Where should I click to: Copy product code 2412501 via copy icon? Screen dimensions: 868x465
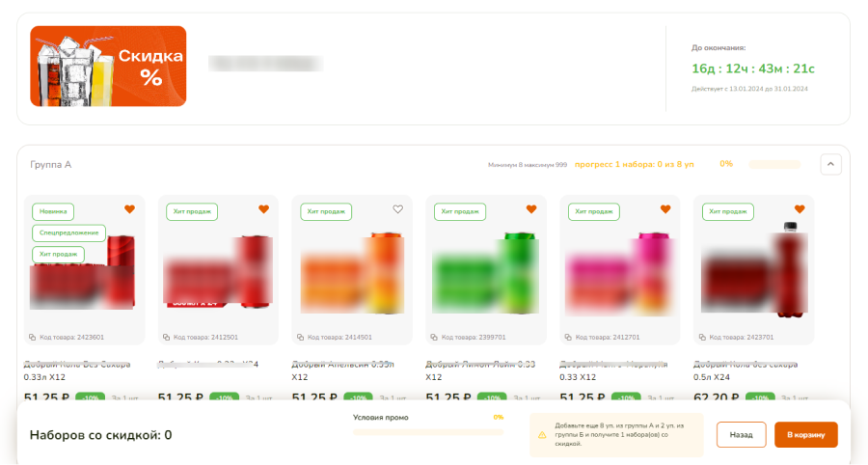pyautogui.click(x=166, y=337)
